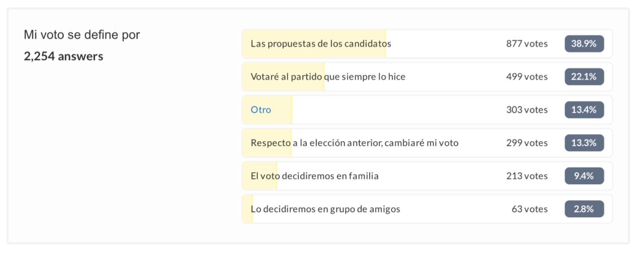Click the 499 votes count
Viewport: 644px width, 259px height.
coord(527,77)
